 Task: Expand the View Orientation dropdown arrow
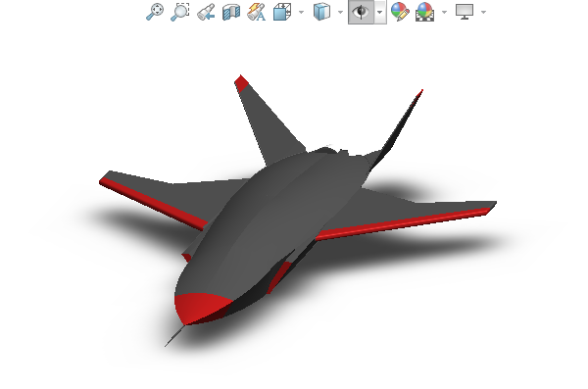point(301,13)
